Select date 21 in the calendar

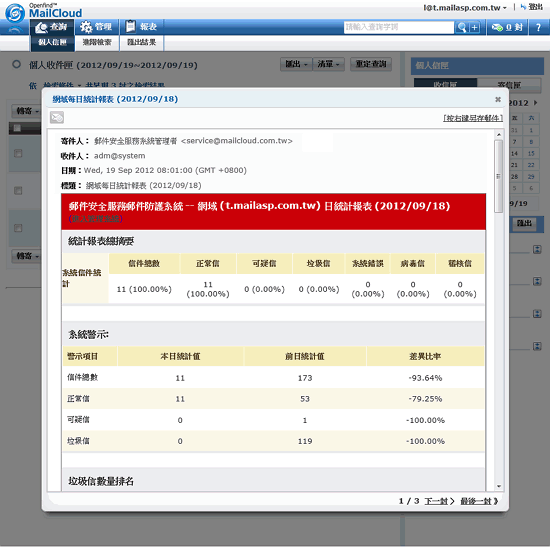(x=514, y=165)
